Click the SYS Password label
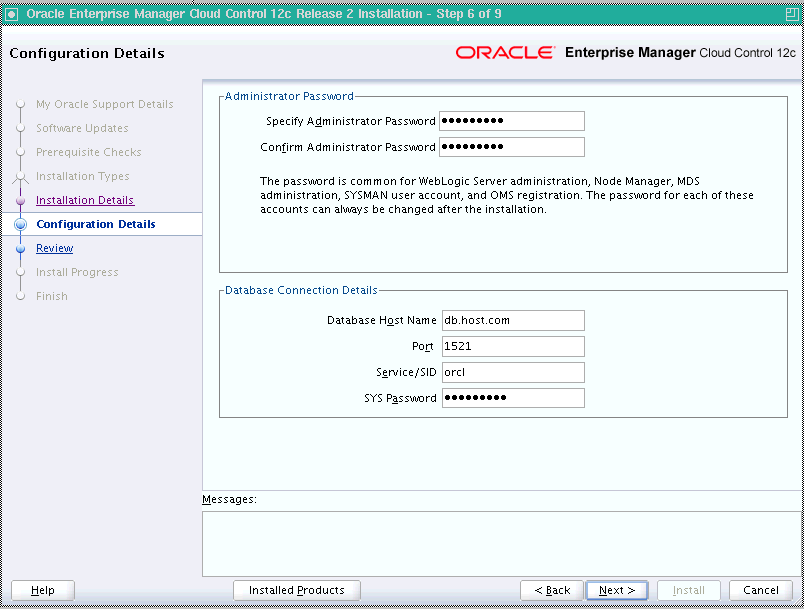This screenshot has width=804, height=609. [x=400, y=398]
